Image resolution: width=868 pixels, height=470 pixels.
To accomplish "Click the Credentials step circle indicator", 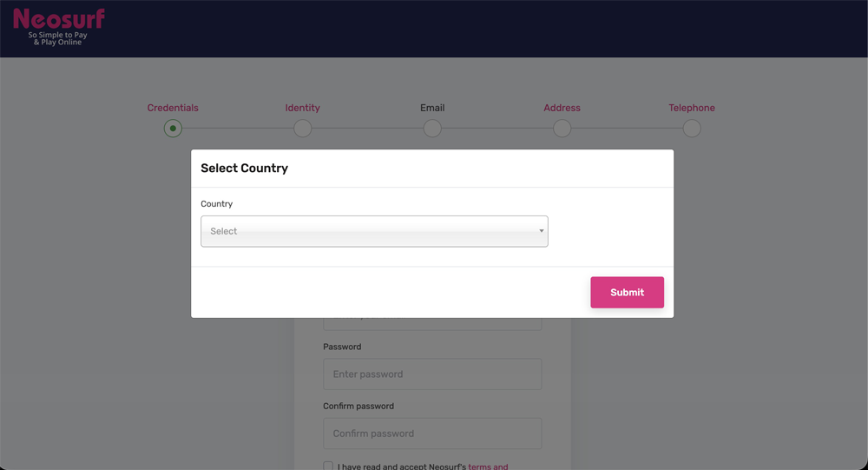I will (173, 129).
